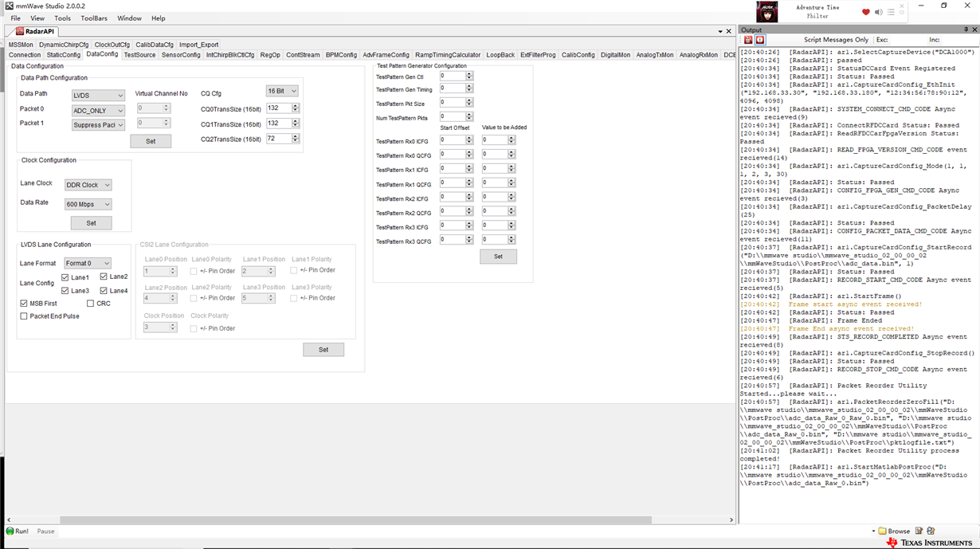Viewport: 980px width, 549px height.
Task: Open the Packet 0 ADC_ONLY dropdown
Action: coord(98,111)
